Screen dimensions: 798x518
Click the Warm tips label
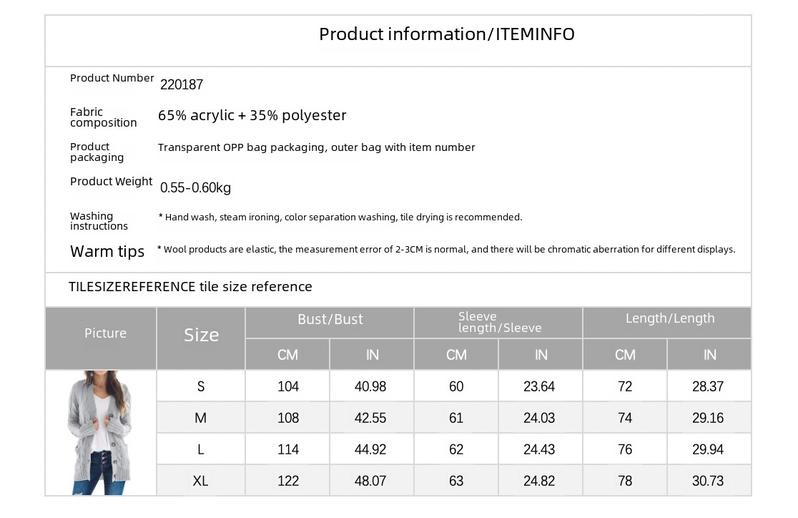pyautogui.click(x=107, y=251)
